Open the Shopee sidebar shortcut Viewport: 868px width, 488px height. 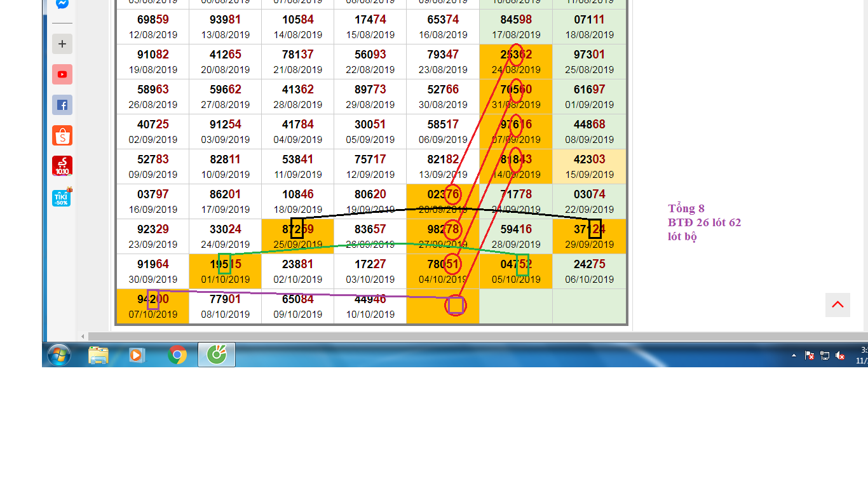point(62,135)
